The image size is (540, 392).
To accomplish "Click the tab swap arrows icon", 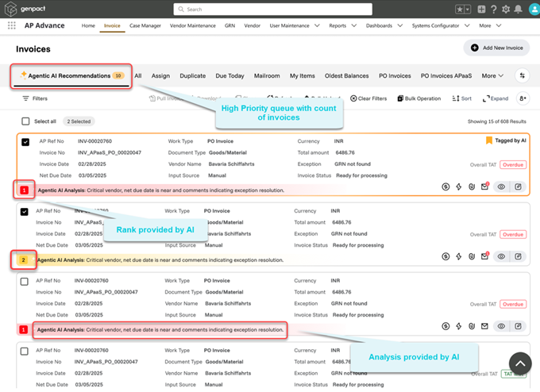I will (x=522, y=75).
